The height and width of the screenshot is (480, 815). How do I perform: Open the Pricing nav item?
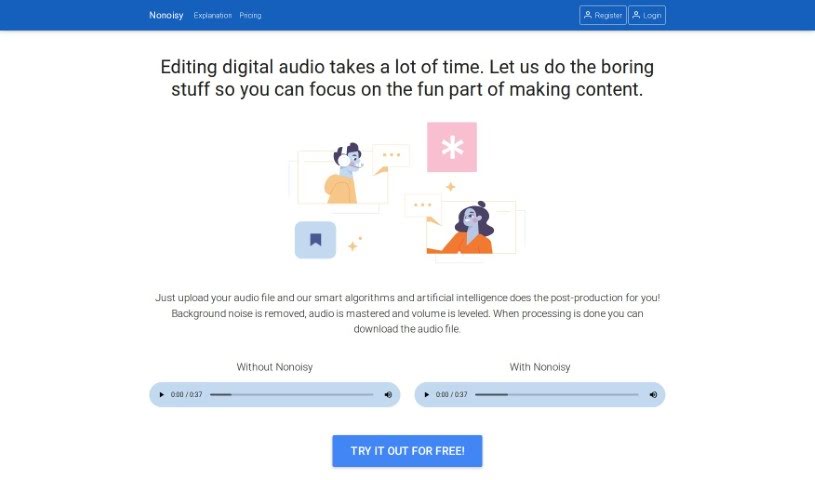click(251, 16)
